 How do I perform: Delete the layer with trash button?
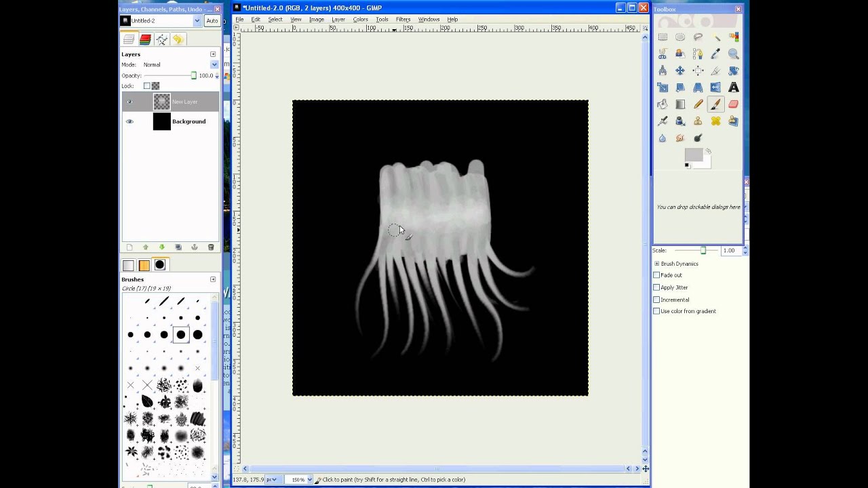point(211,247)
